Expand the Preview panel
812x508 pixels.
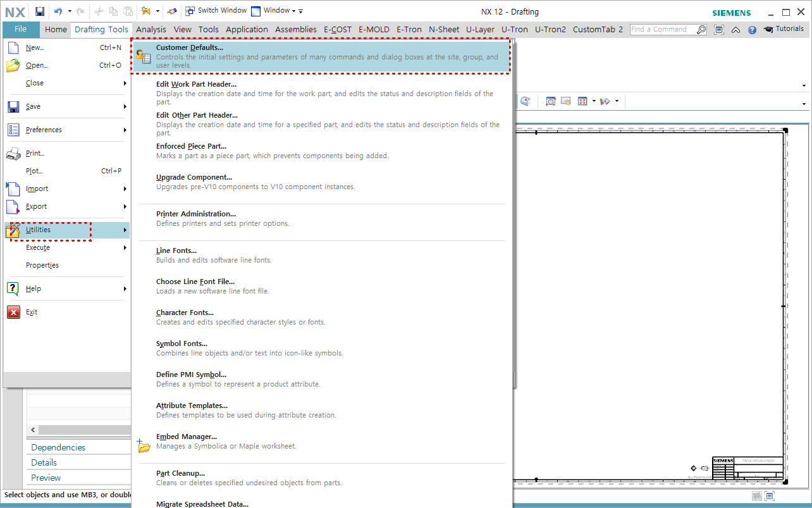pyautogui.click(x=79, y=478)
